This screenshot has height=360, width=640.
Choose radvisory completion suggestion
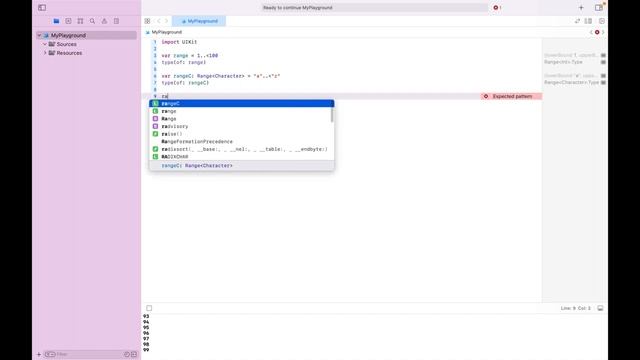coord(242,127)
